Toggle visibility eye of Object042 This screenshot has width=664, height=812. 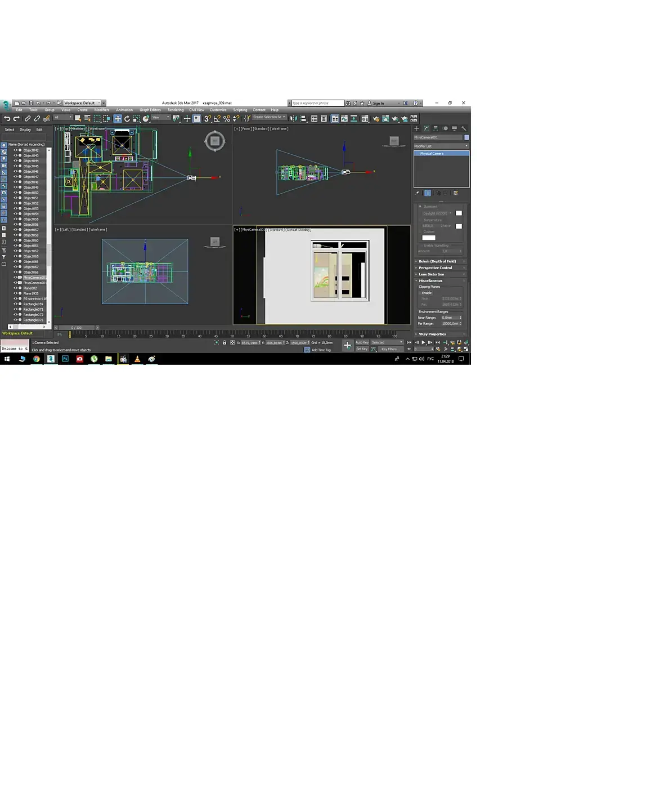[15, 150]
